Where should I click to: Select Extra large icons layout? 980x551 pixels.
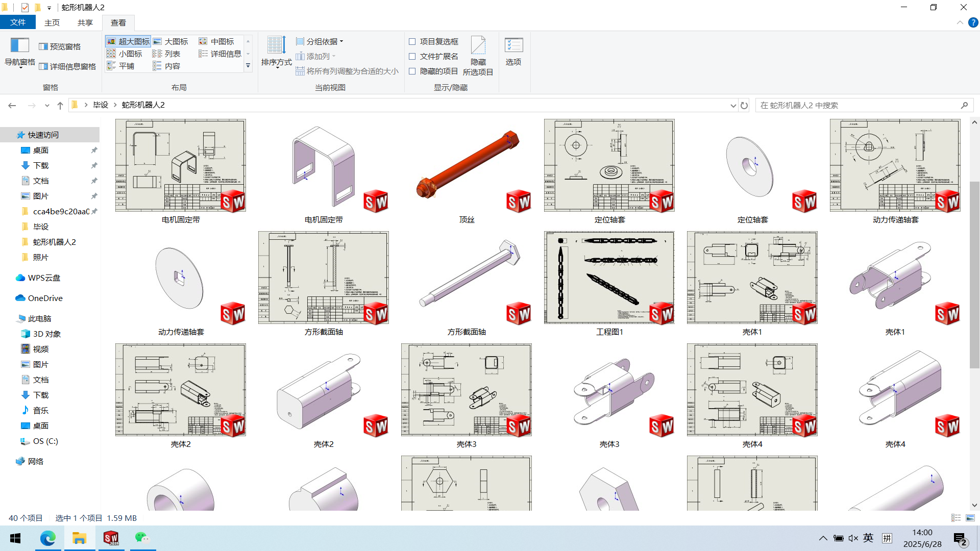tap(128, 41)
